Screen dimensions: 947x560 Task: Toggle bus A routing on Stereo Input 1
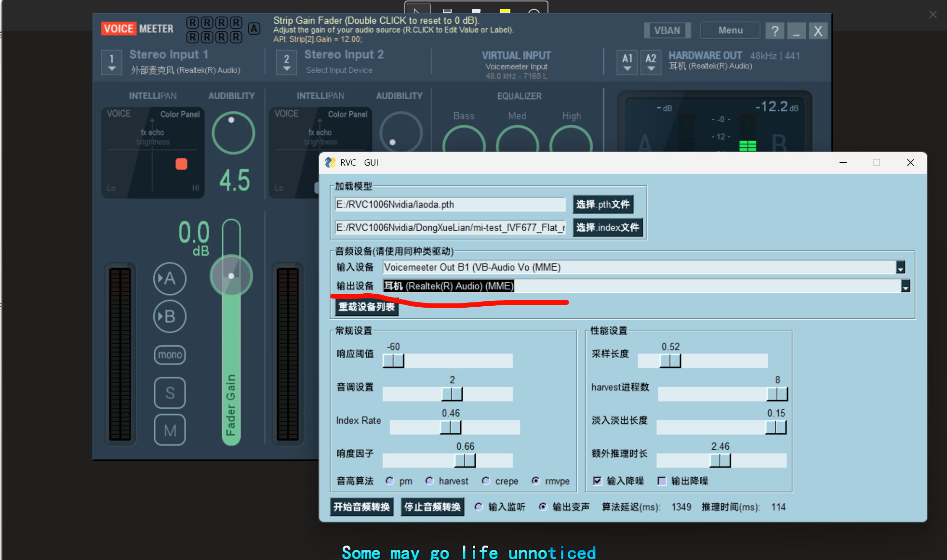pos(170,278)
